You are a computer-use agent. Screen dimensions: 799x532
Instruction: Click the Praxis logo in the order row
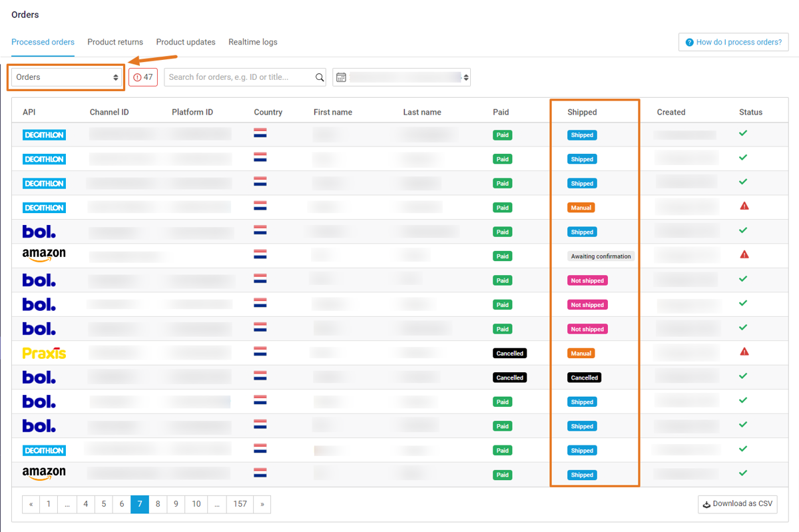click(x=44, y=353)
